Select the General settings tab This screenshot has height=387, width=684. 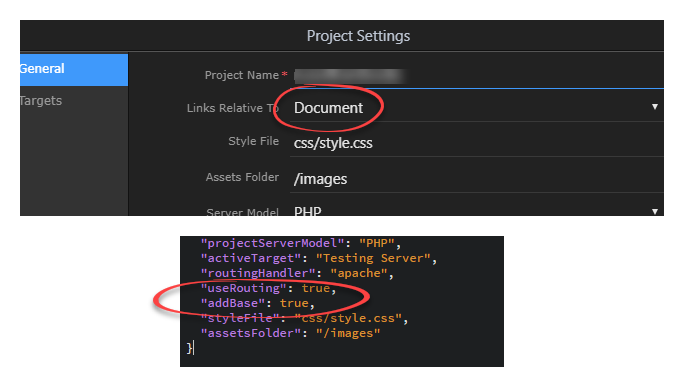74,69
